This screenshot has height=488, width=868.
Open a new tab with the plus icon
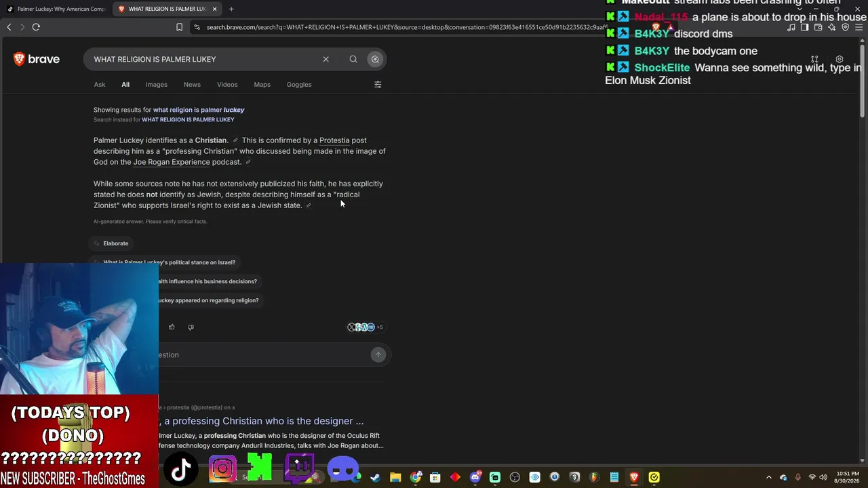231,9
